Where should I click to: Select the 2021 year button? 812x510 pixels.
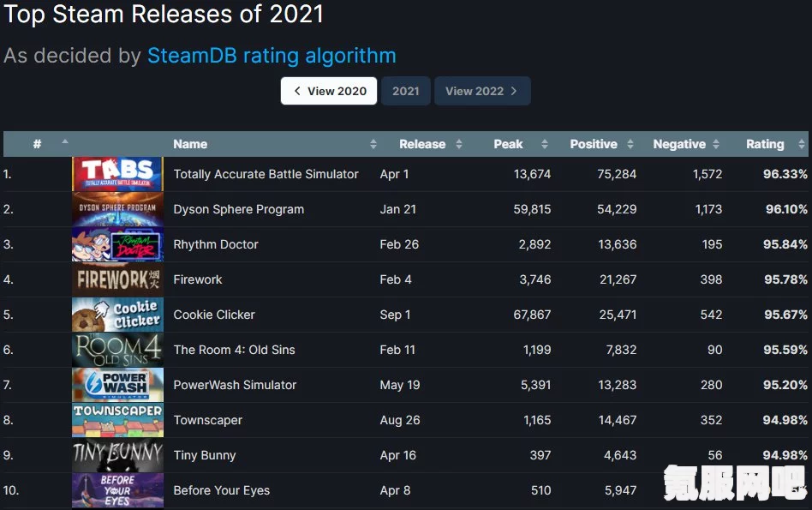(405, 91)
